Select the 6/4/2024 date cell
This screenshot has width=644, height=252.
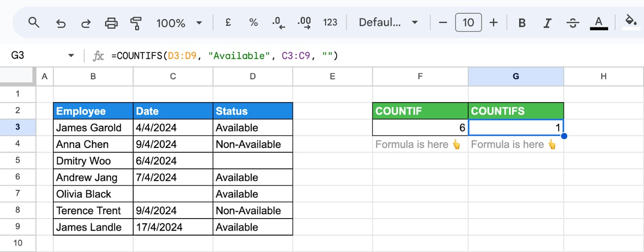click(x=173, y=161)
